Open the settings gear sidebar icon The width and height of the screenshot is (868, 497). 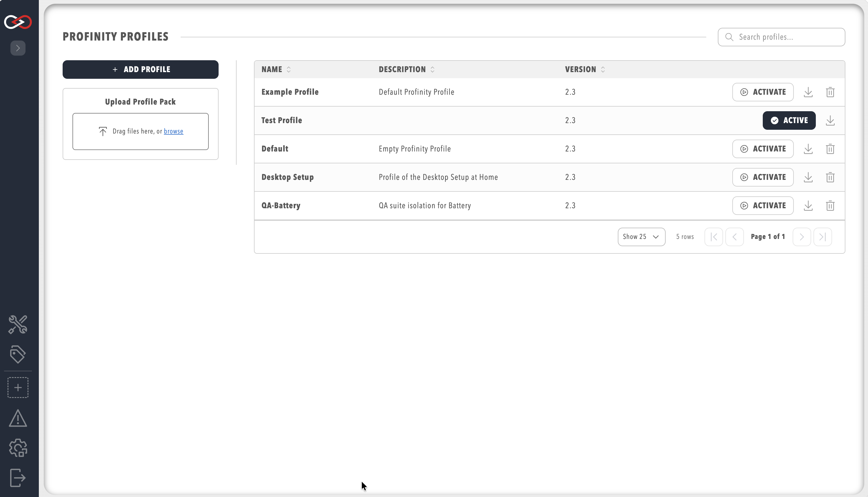[x=18, y=448]
